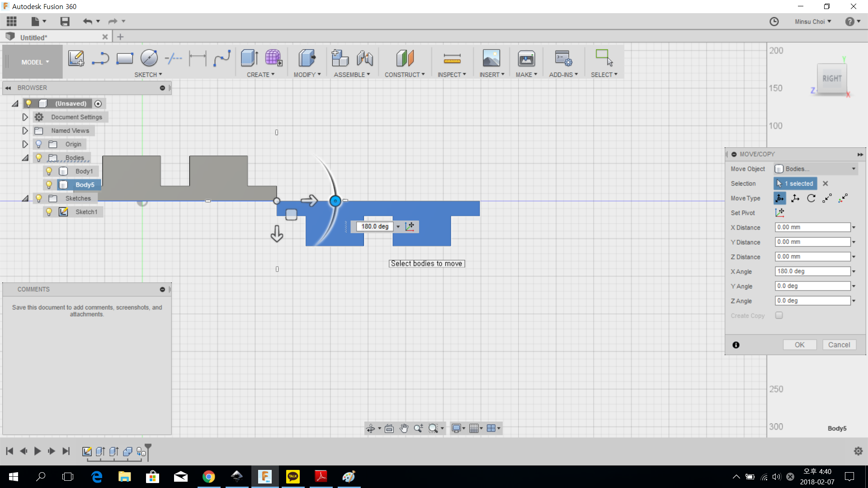Click the Press Pull tool in MODIFY
This screenshot has height=488, width=868.
pyautogui.click(x=307, y=58)
